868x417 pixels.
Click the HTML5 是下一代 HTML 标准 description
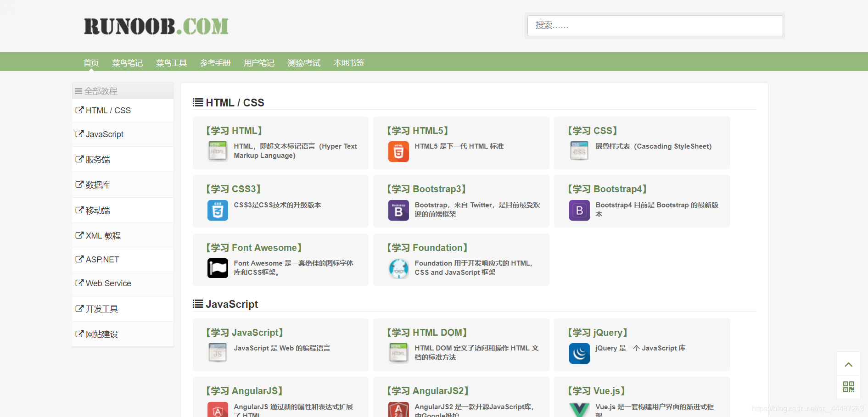459,146
